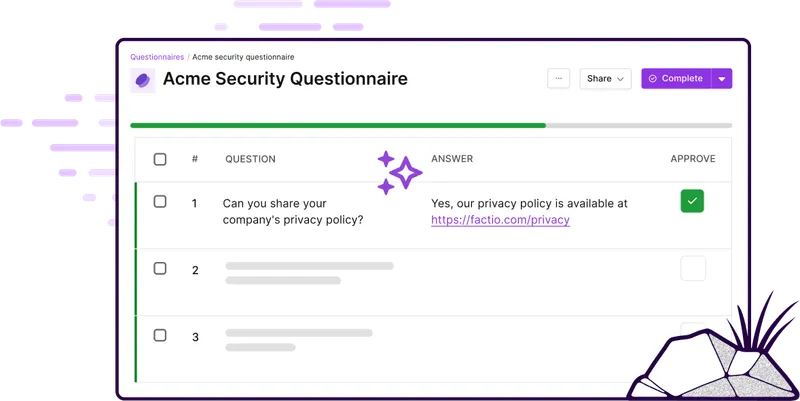Toggle the select-all header checkbox
The image size is (800, 401).
(x=160, y=159)
